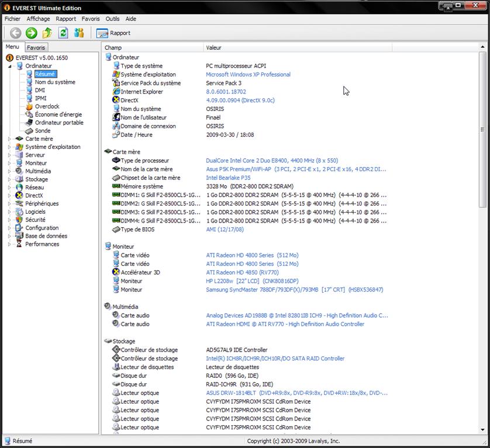Image resolution: width=490 pixels, height=448 pixels.
Task: Click the Performances hourglass icon in the tree
Action: coord(19,244)
